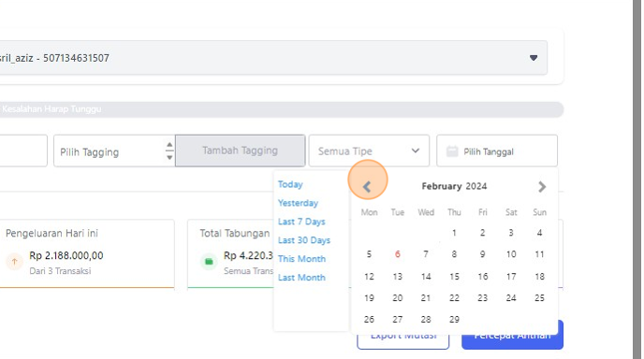Open the Semua Tipe dropdown

coord(369,151)
